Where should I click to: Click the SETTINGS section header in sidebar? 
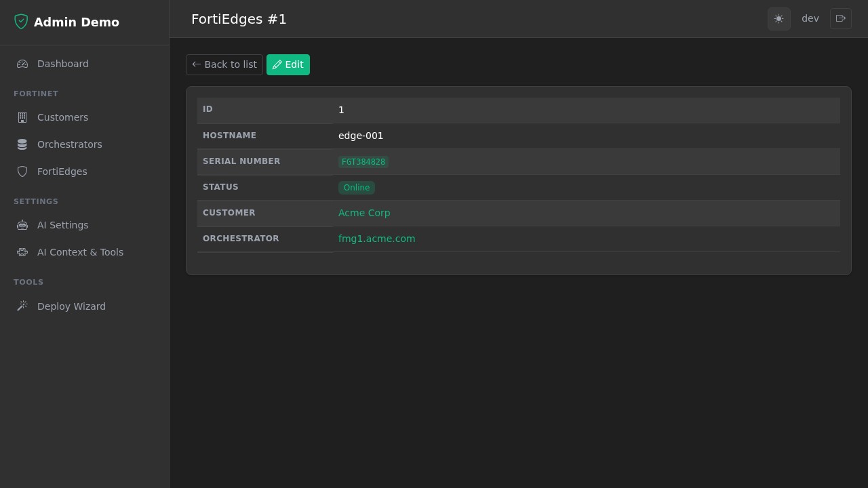click(x=36, y=201)
